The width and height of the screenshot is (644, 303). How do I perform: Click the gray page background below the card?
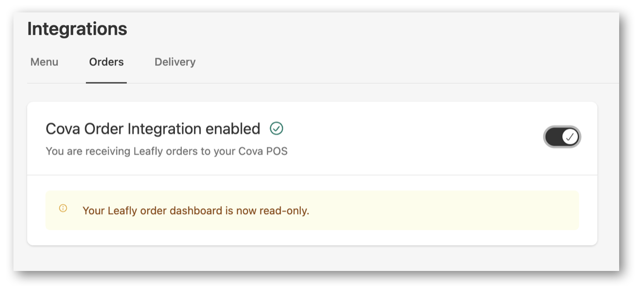pyautogui.click(x=311, y=258)
